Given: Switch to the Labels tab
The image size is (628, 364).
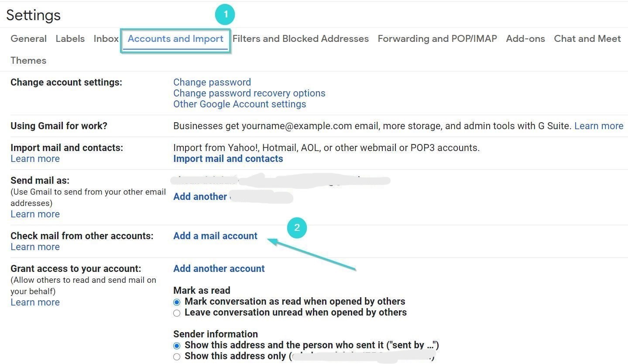Looking at the screenshot, I should tap(70, 39).
